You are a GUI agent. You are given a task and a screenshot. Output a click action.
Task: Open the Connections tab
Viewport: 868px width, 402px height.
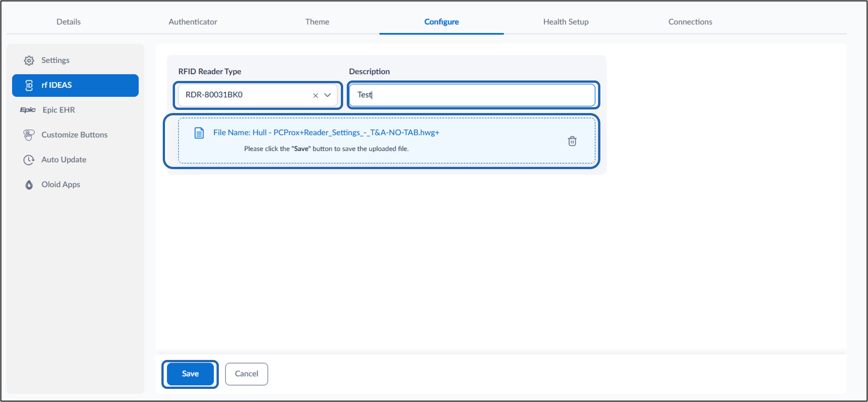690,22
